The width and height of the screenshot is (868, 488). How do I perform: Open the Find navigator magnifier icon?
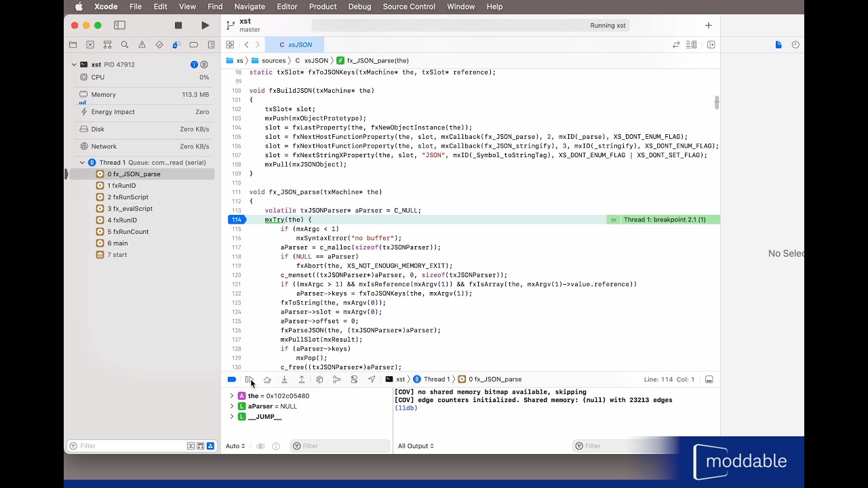125,45
